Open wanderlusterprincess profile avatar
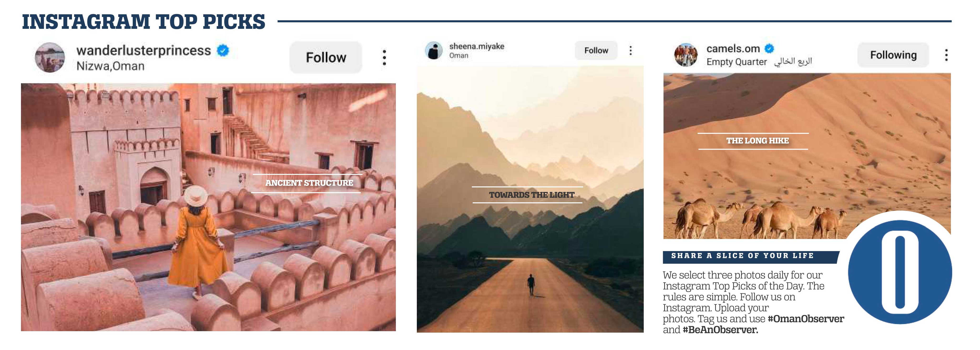The width and height of the screenshot is (980, 350). [50, 57]
